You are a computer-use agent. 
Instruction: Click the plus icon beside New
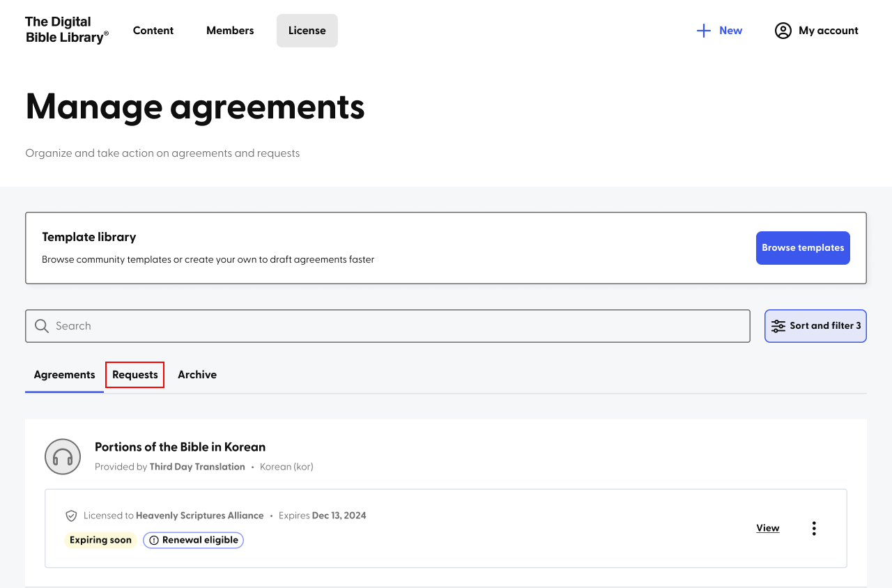704,31
